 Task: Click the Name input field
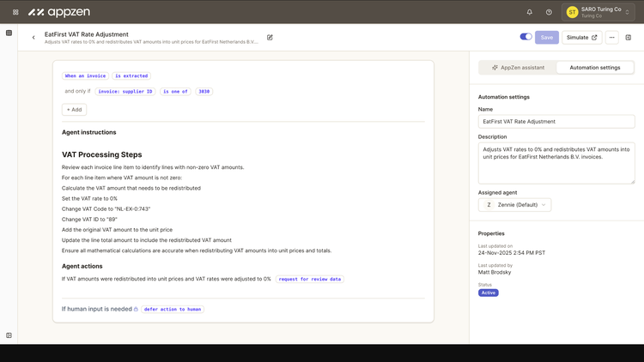[x=556, y=122]
